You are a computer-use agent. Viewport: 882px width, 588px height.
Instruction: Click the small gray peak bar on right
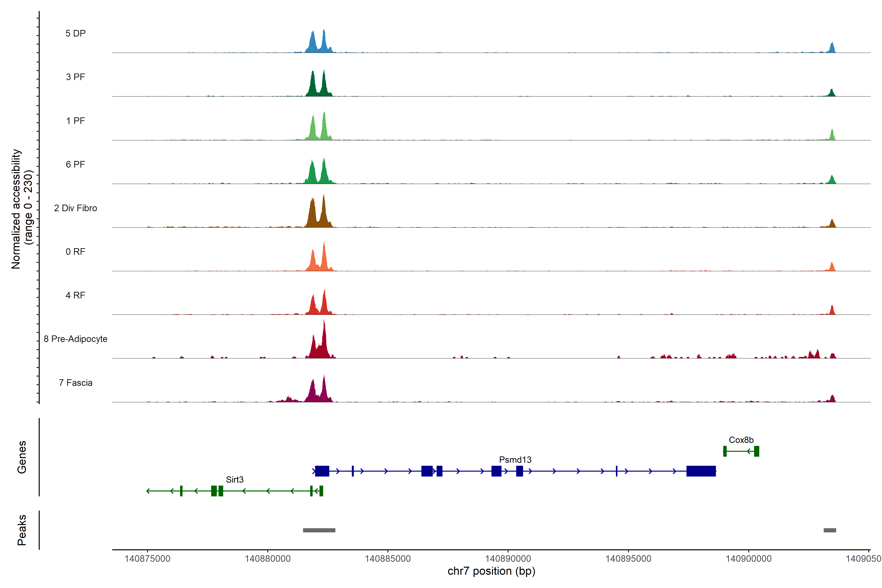pyautogui.click(x=830, y=530)
